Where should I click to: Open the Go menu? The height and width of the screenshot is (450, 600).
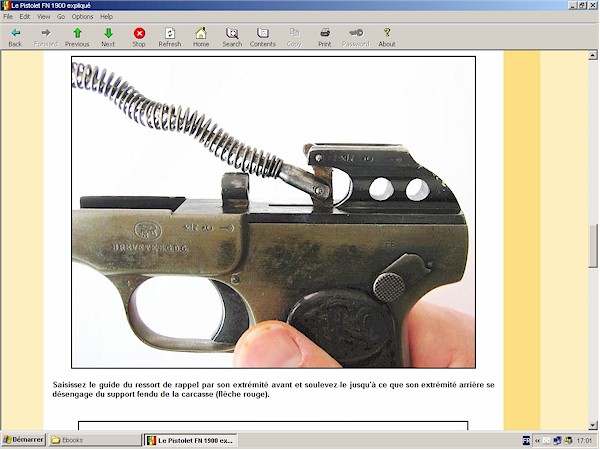pyautogui.click(x=61, y=16)
